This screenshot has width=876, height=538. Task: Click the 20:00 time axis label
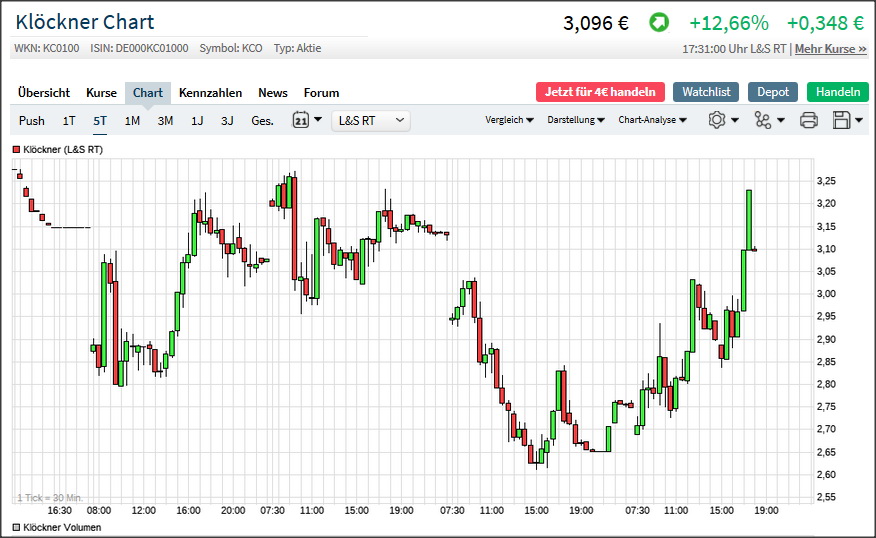(233, 511)
